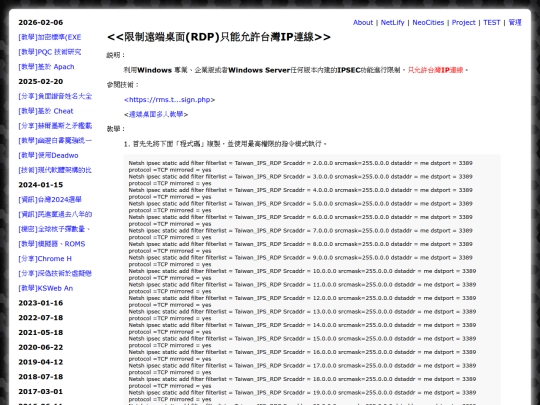Click the bold Windows Server text
This screenshot has width=540, height=405.
click(x=259, y=70)
